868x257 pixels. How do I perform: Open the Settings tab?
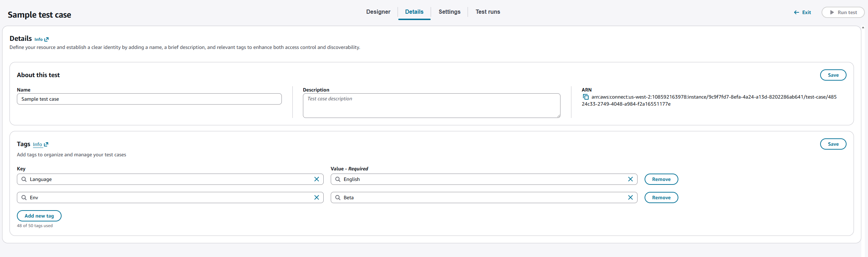click(449, 12)
